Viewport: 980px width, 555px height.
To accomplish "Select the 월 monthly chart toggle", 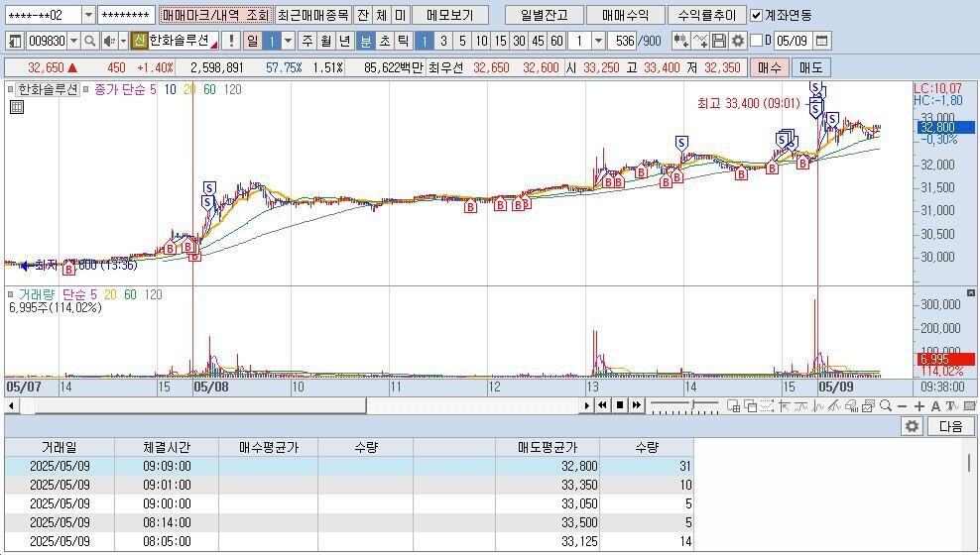I will click(x=326, y=41).
